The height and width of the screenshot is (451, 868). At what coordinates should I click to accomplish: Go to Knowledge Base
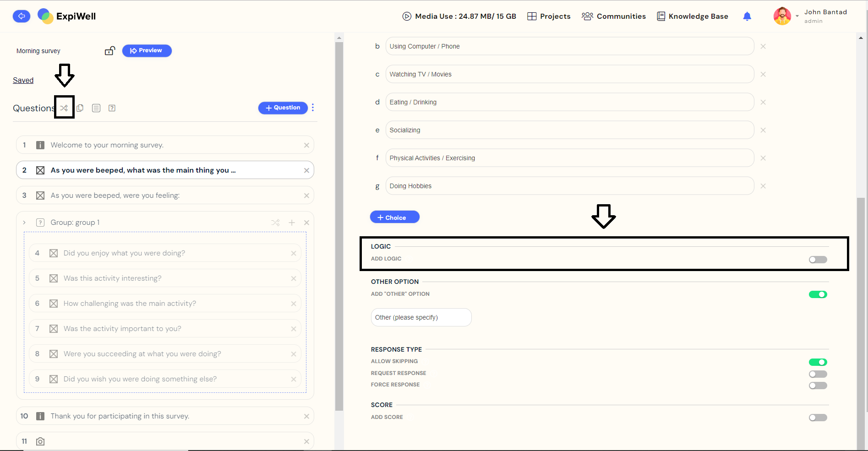692,16
